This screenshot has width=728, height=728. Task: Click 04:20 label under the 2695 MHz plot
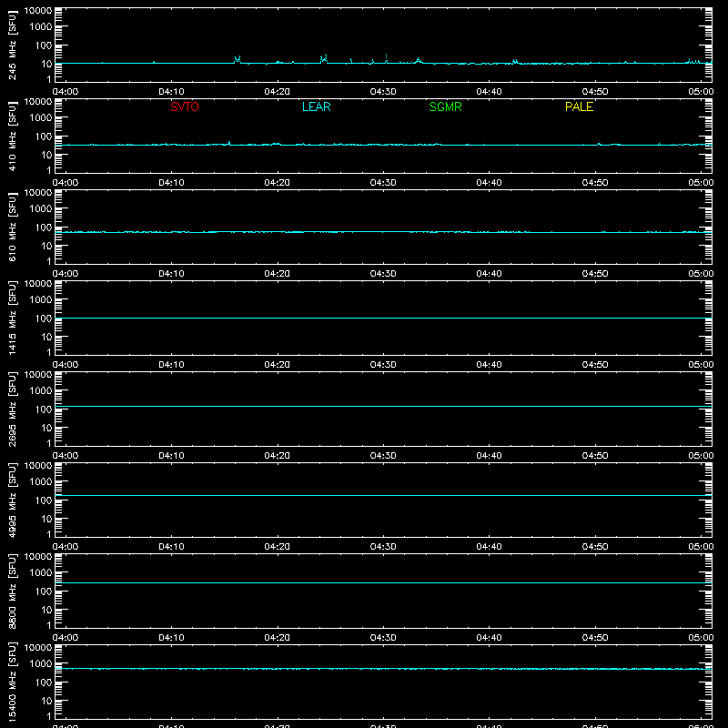tap(278, 456)
